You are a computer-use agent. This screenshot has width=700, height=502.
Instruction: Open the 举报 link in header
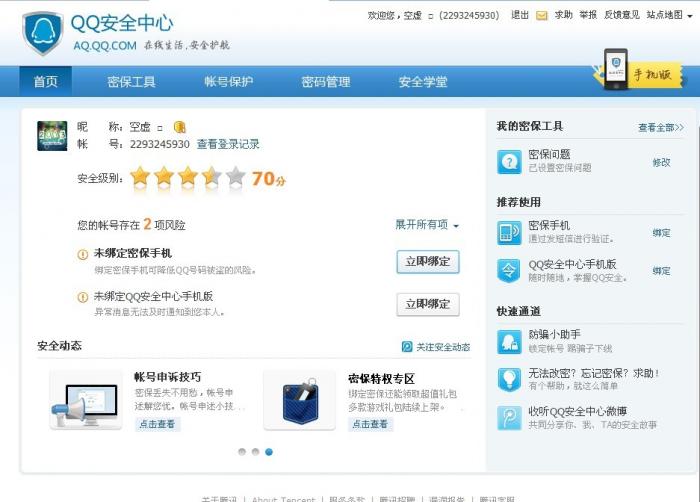coord(588,15)
